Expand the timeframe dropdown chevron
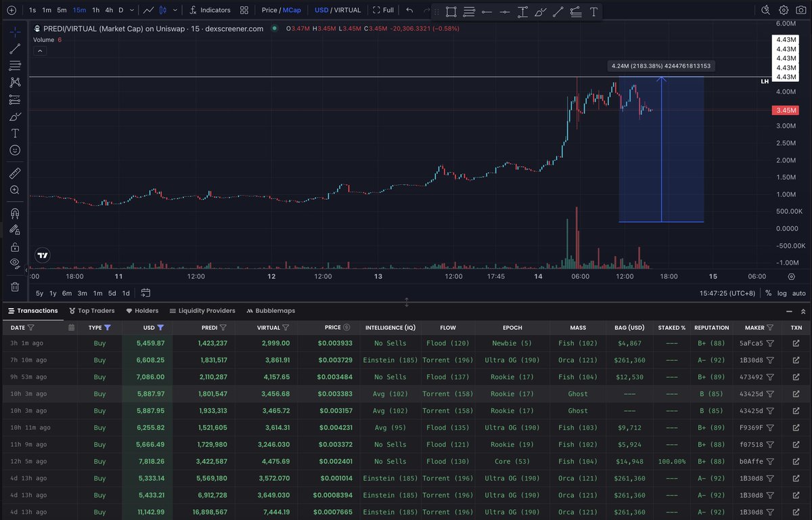Screen dimensions: 812x520 (132, 10)
